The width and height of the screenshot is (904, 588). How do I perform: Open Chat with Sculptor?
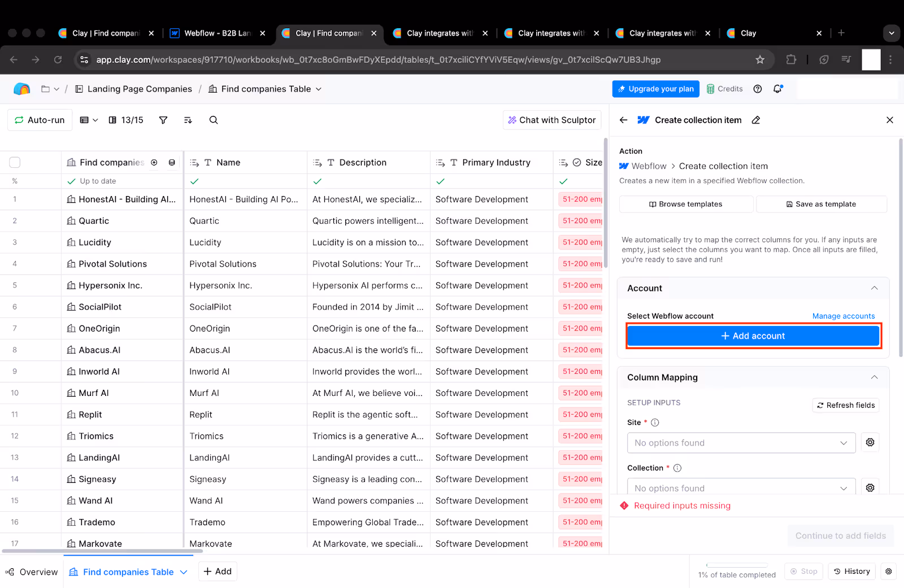click(x=552, y=120)
